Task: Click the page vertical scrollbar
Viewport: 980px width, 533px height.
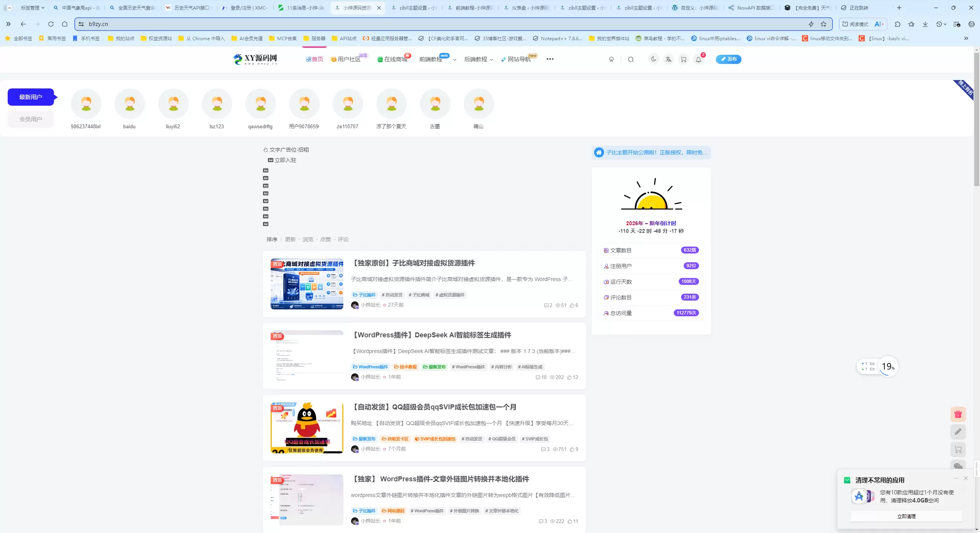Action: pos(976,119)
